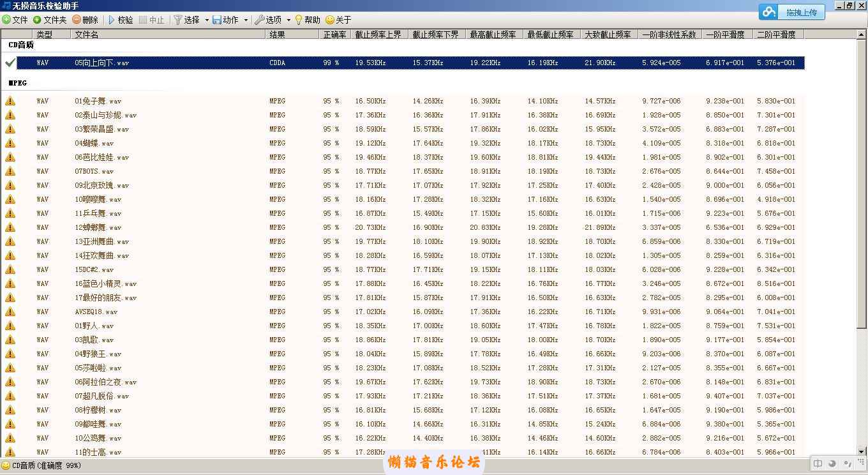Select file 03凯歌.wav
Screen dimensions: 868x475
[x=94, y=340]
